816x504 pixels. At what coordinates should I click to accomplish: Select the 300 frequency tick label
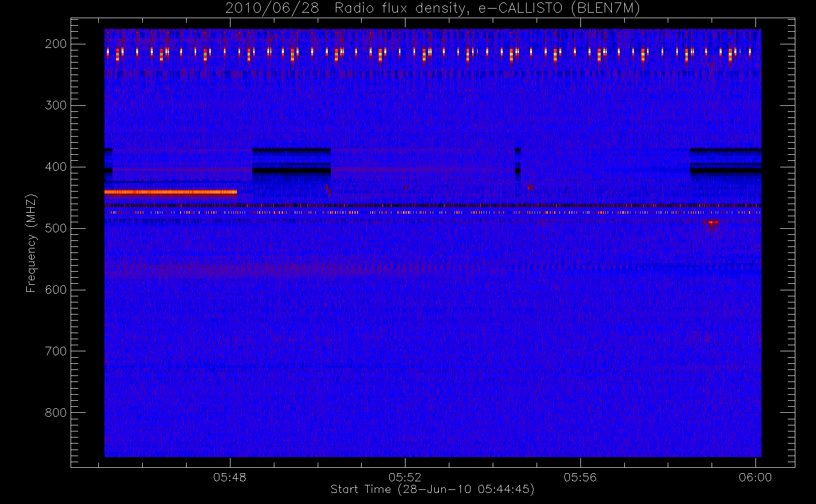(55, 105)
